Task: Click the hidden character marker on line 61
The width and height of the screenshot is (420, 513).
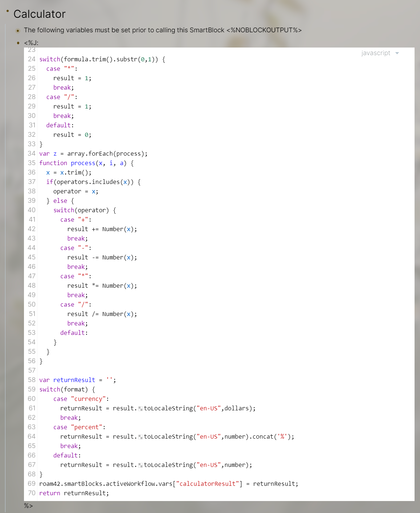Action: click(140, 408)
